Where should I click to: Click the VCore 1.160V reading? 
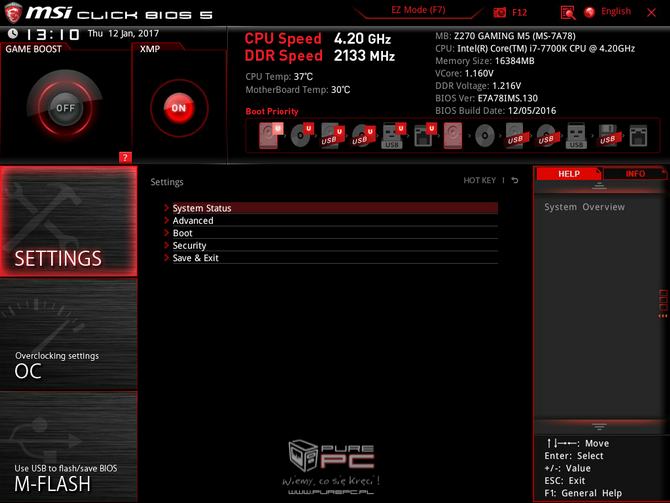point(464,73)
